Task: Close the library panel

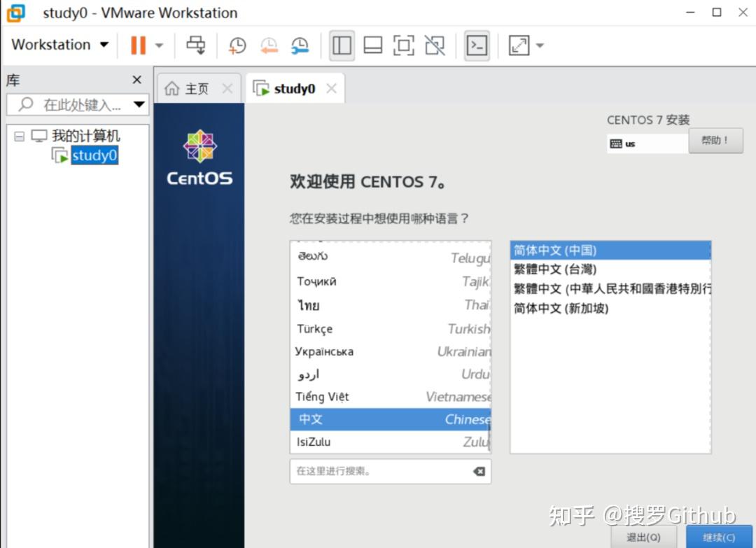Action: pyautogui.click(x=137, y=80)
